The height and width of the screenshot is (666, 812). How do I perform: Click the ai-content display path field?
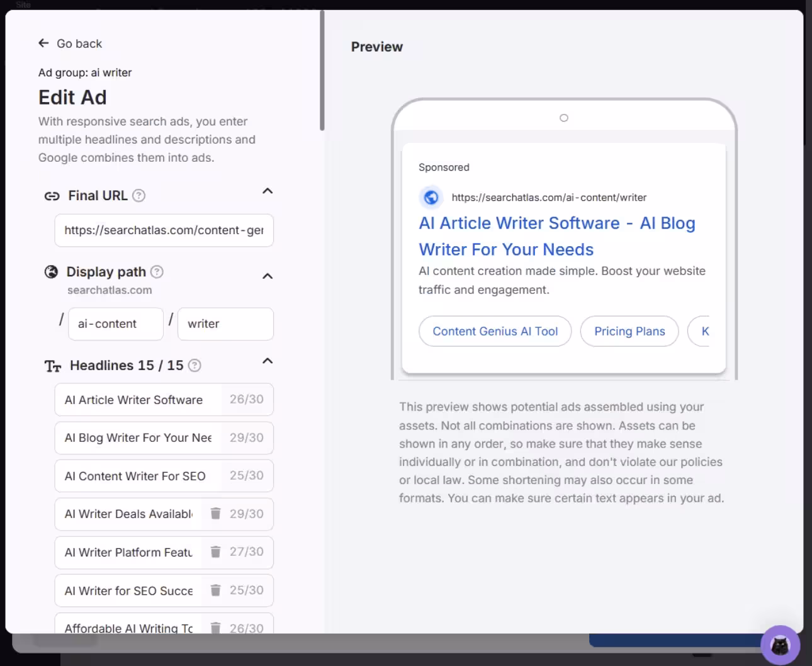coord(116,324)
